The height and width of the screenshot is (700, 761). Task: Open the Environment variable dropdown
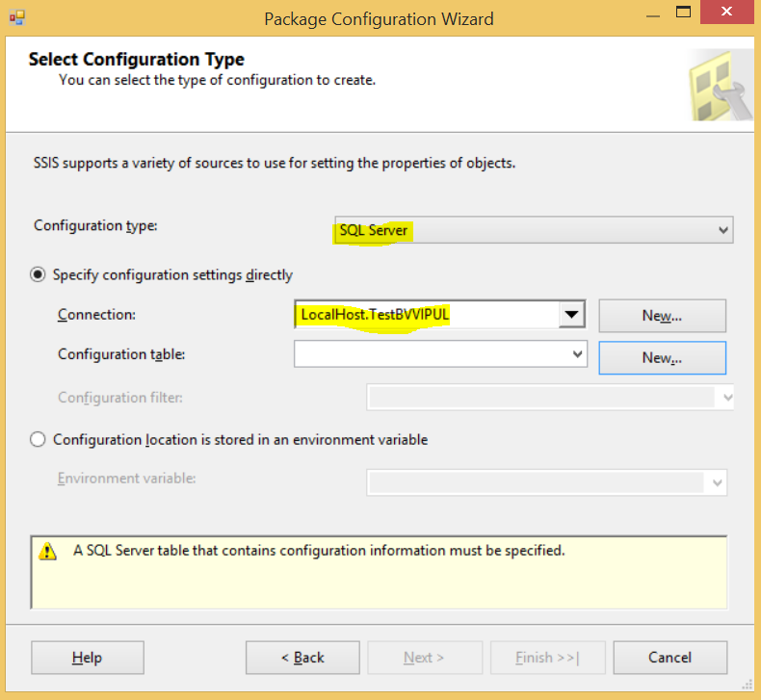click(546, 482)
